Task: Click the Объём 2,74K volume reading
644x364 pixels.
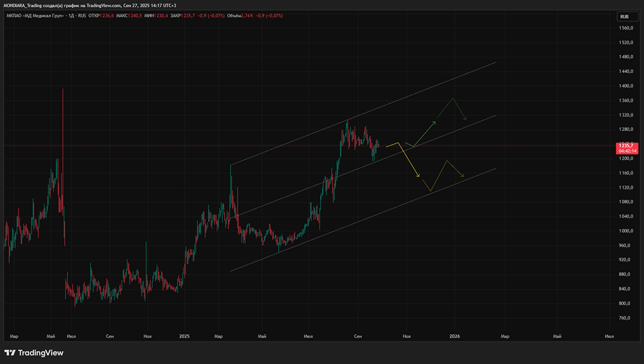Action: [240, 15]
